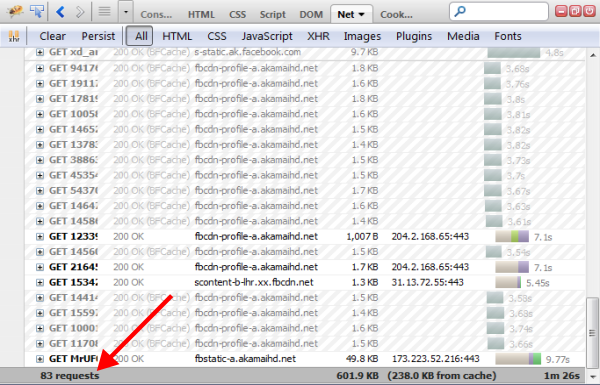This screenshot has width=600, height=385.
Task: Click the 1m 26s total time
Action: pyautogui.click(x=562, y=376)
